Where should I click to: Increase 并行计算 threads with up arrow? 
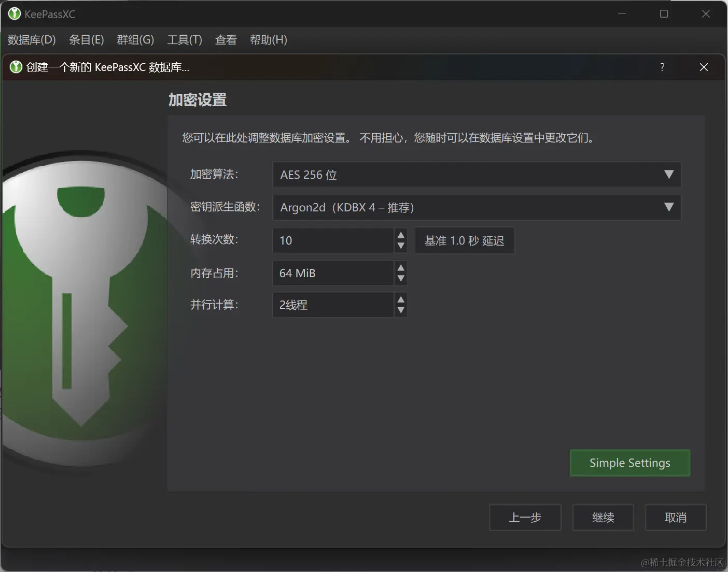(401, 299)
